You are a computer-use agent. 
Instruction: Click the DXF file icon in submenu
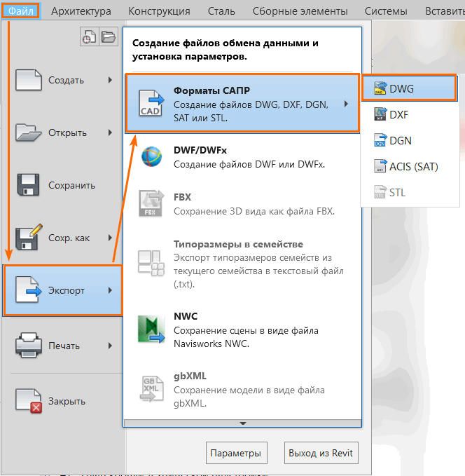point(380,114)
